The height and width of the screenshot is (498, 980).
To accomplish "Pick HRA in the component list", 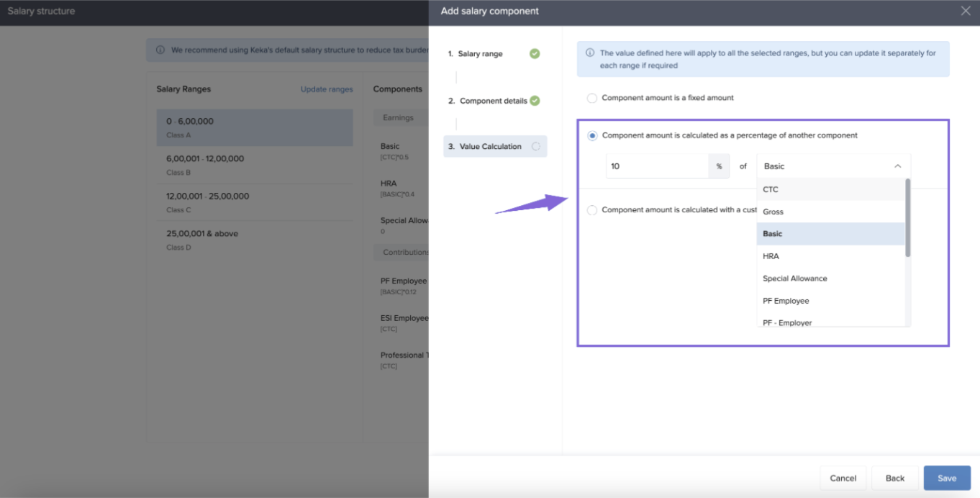I will [771, 256].
